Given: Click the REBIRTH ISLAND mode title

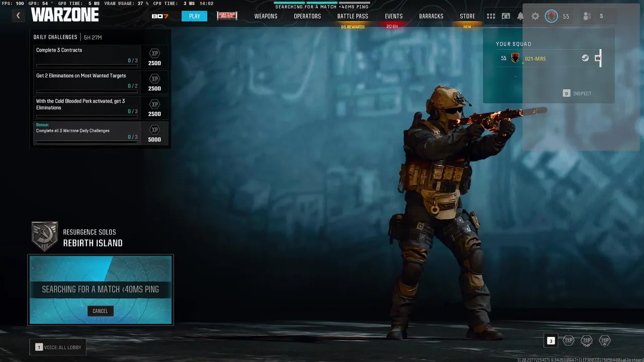Looking at the screenshot, I should coord(93,243).
